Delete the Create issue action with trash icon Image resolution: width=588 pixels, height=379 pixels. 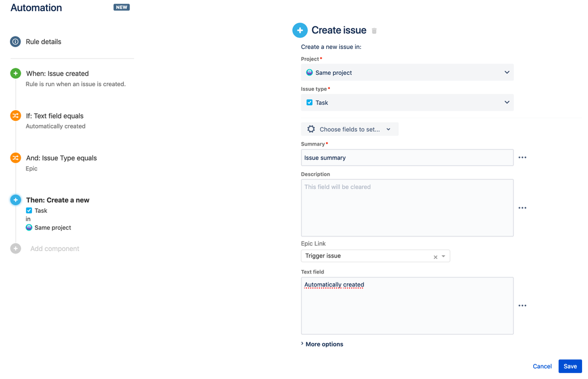(x=374, y=31)
